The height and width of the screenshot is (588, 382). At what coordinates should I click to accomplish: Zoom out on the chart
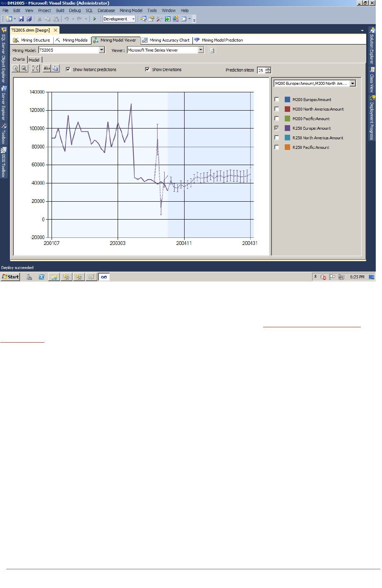coord(25,69)
